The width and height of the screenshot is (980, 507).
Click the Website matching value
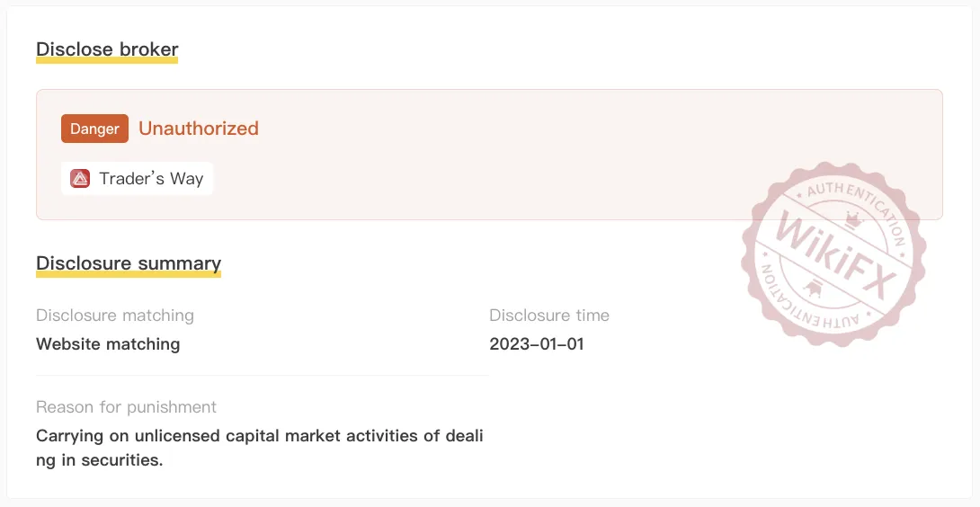point(108,343)
